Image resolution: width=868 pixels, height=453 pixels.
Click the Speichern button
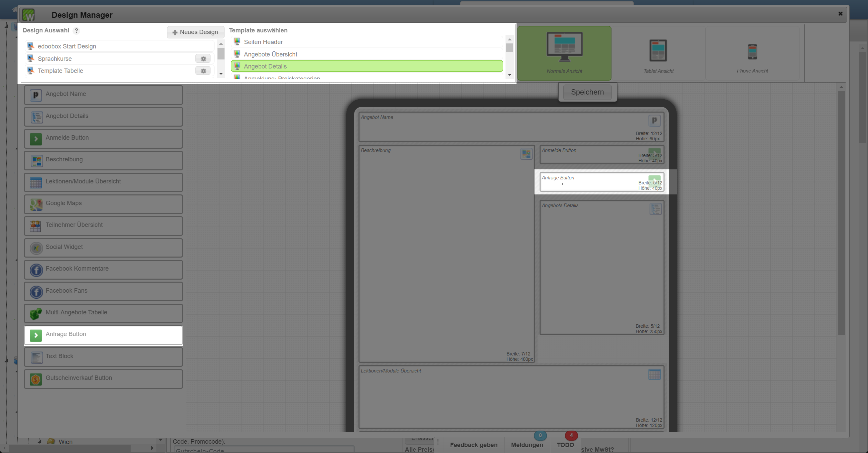pyautogui.click(x=587, y=92)
